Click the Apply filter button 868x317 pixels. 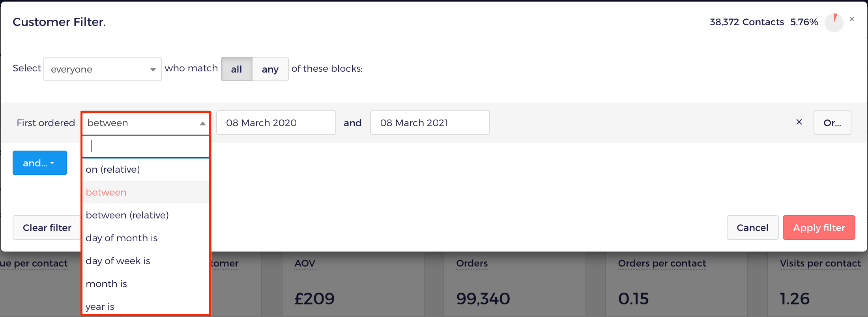pos(819,227)
